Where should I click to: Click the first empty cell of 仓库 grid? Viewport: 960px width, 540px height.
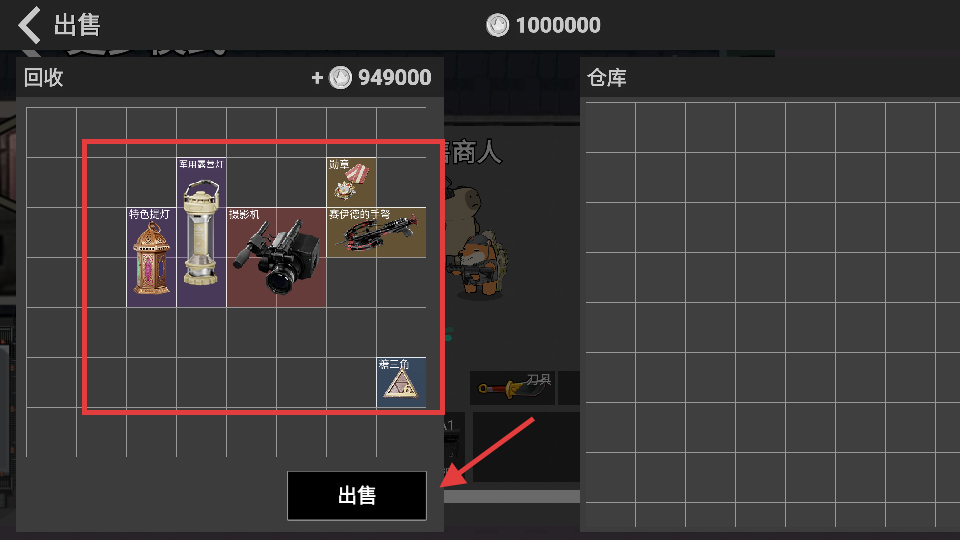tap(610, 127)
